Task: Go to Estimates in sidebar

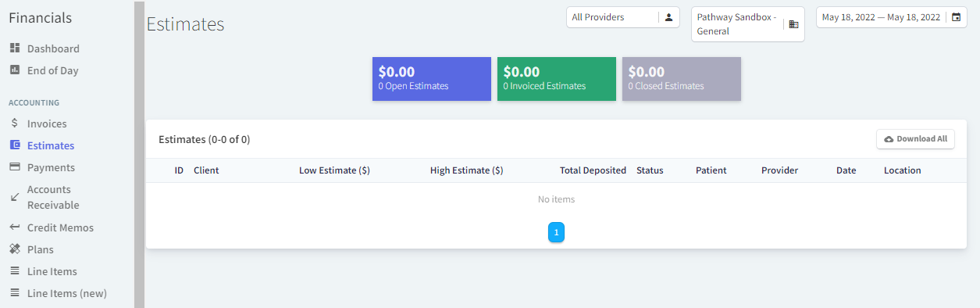Action: [x=51, y=145]
